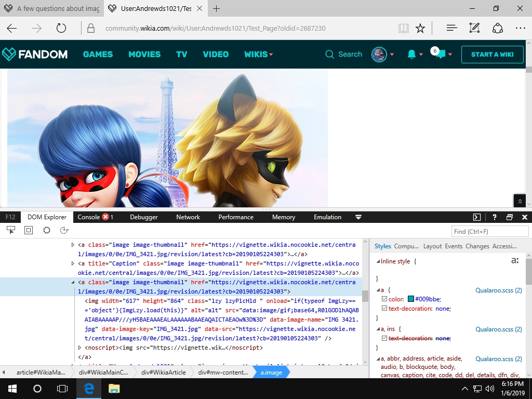Screen dimensions: 532x399
Task: Add this page to favorites with star icon
Action: click(x=420, y=28)
